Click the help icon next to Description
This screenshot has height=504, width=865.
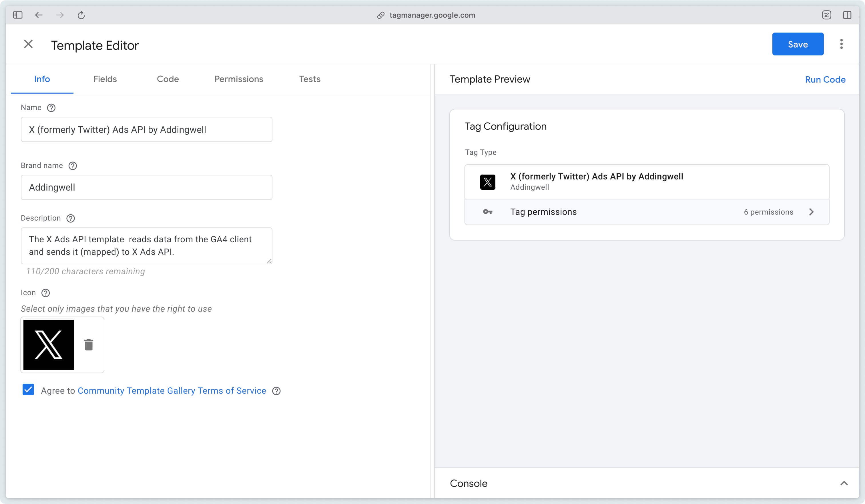70,218
